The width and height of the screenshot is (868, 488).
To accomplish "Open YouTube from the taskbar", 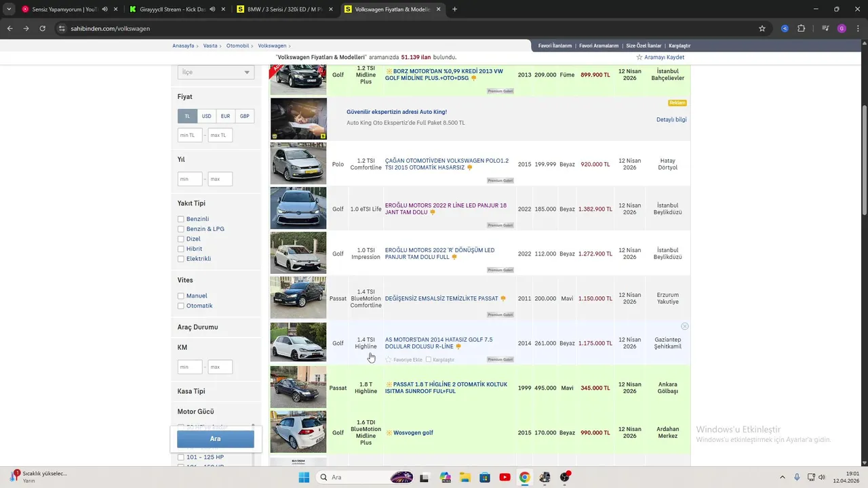I will [505, 477].
